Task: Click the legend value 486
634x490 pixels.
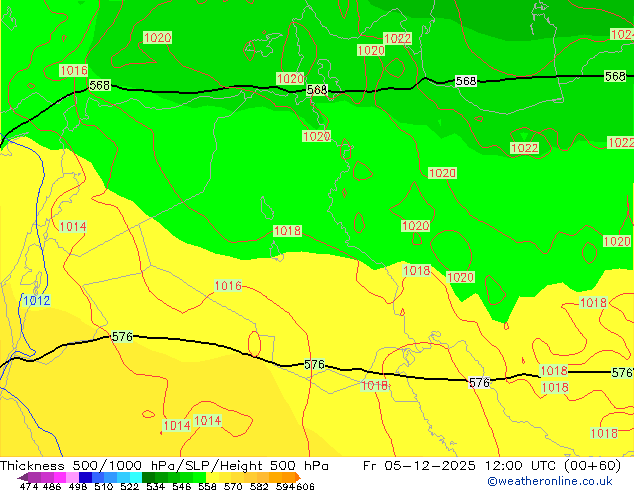Action: coord(52,486)
